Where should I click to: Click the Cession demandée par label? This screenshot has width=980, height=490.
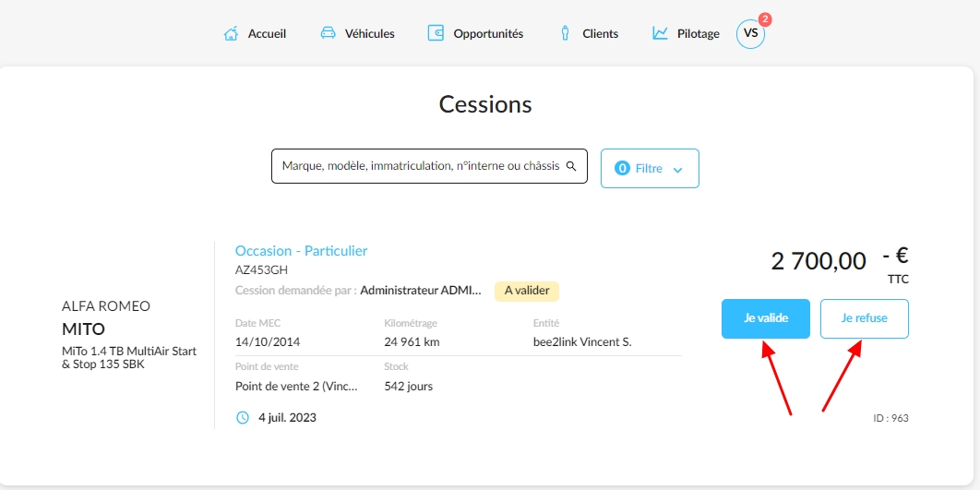(x=295, y=290)
